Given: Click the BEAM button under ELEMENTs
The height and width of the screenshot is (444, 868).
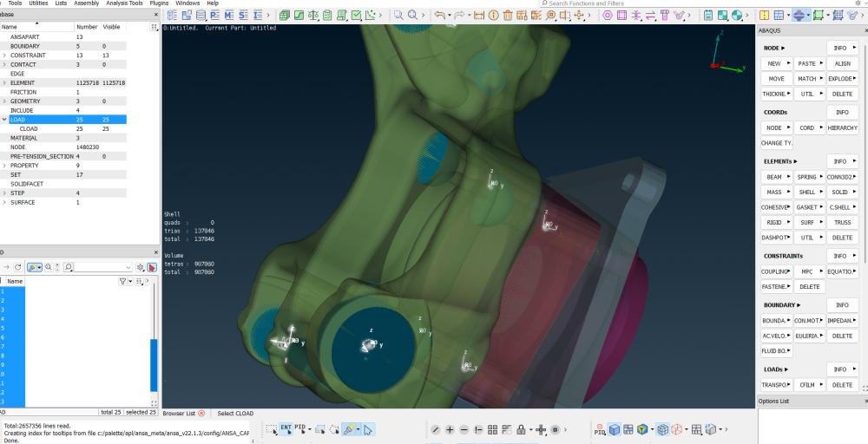Looking at the screenshot, I should (x=773, y=177).
